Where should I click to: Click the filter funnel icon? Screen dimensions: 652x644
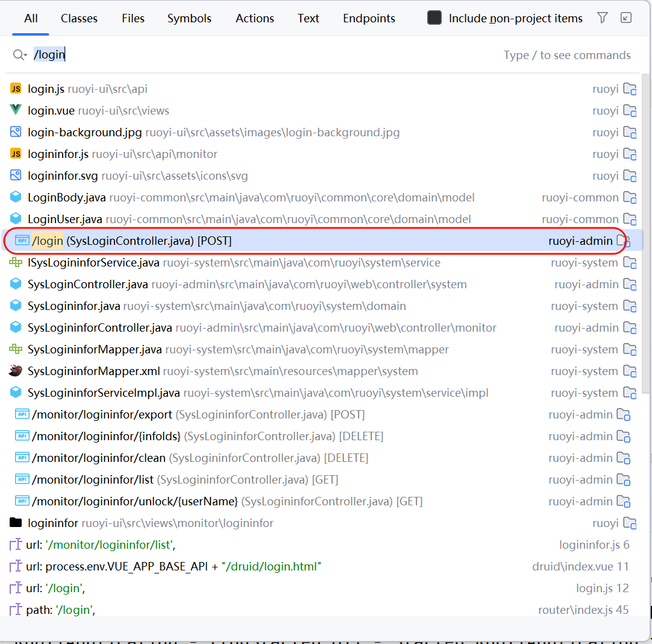pos(602,18)
